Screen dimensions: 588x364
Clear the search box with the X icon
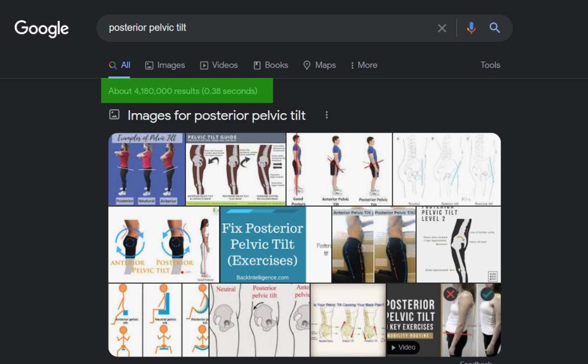coord(442,28)
